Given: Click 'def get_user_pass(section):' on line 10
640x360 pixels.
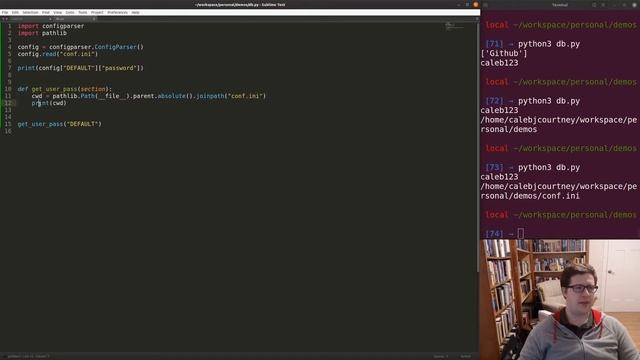Looking at the screenshot, I should click(64, 89).
